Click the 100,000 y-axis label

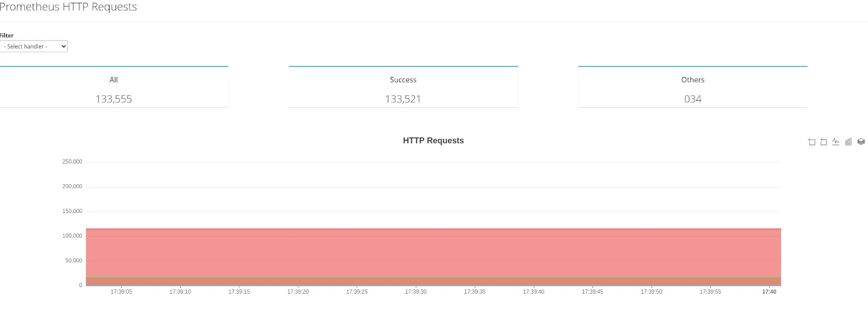click(72, 236)
